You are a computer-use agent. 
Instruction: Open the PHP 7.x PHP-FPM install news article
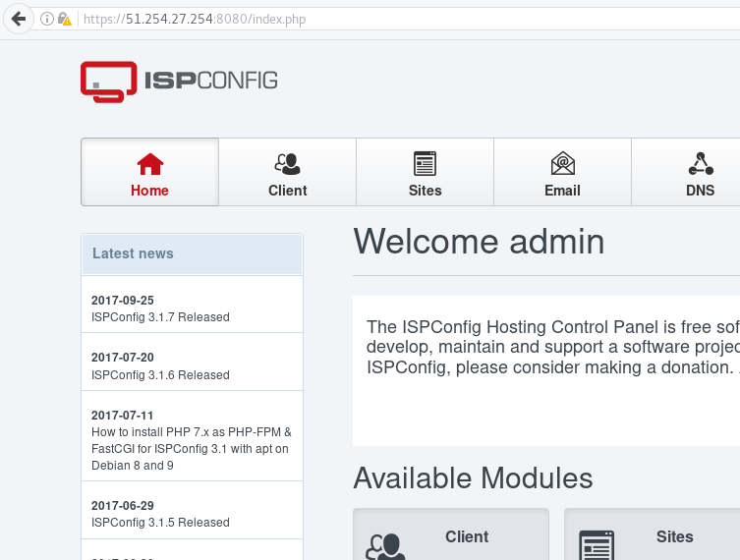pyautogui.click(x=191, y=449)
